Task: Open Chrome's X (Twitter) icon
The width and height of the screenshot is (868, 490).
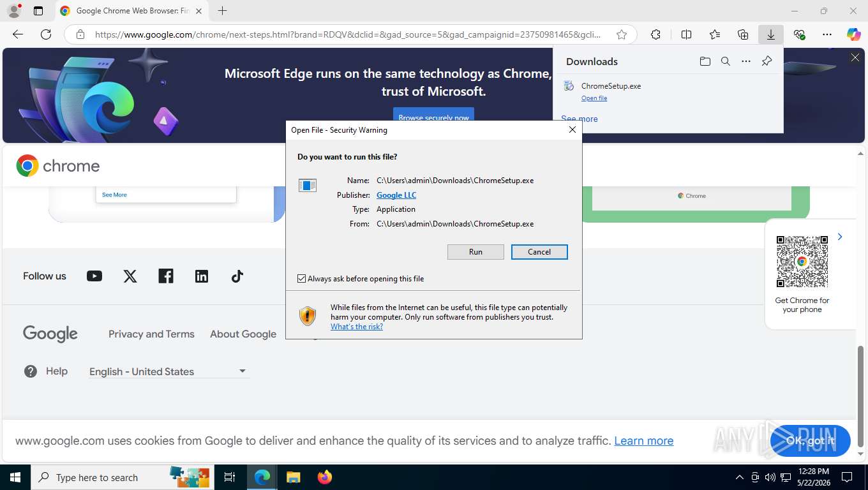Action: [130, 276]
